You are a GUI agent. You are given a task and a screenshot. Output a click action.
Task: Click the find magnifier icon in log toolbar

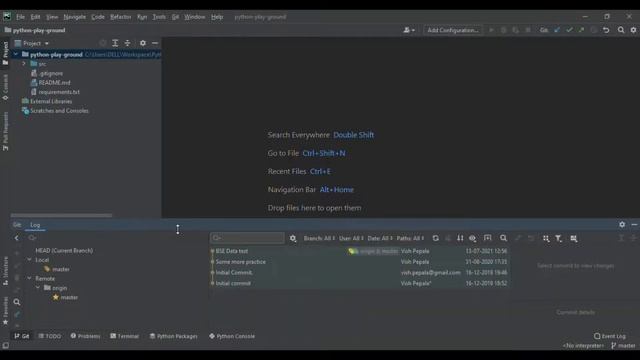[503, 238]
